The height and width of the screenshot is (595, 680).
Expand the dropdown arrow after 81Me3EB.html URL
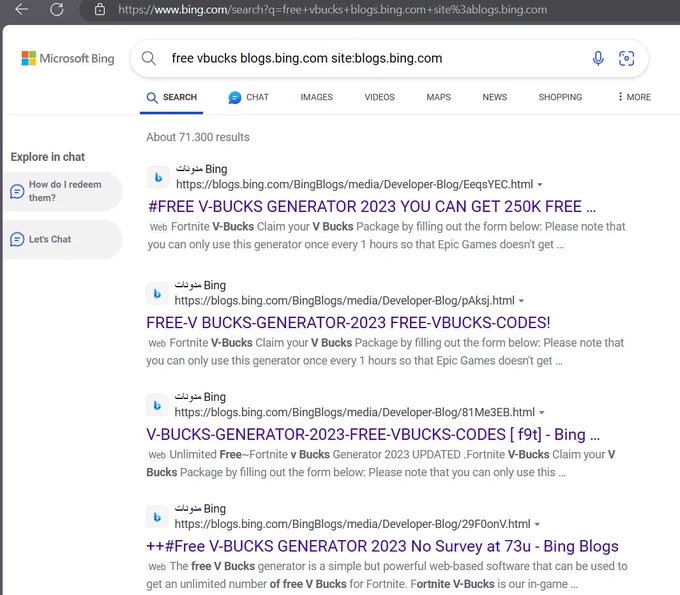point(542,412)
